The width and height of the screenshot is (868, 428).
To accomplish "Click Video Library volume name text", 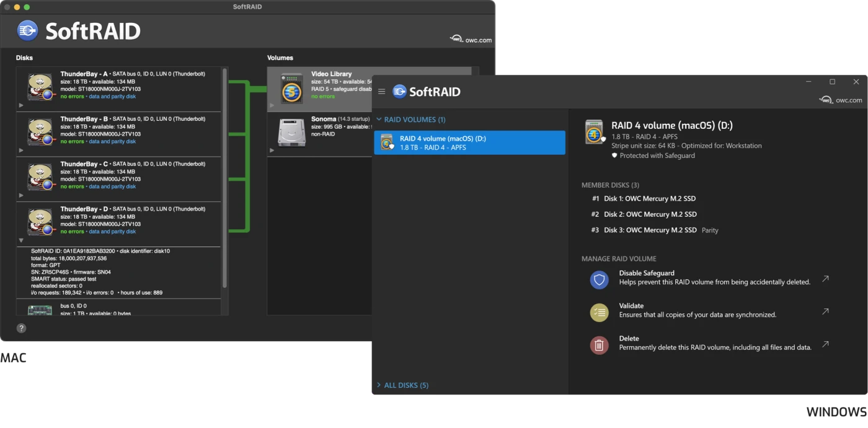I will 331,74.
